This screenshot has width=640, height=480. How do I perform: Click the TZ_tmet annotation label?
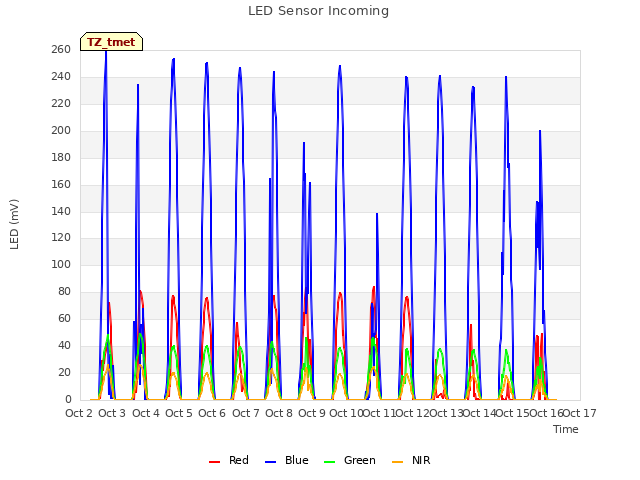pos(111,42)
